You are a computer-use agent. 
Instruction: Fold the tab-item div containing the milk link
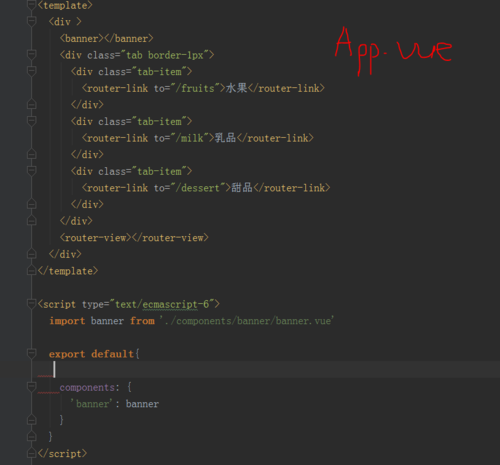tap(31, 121)
